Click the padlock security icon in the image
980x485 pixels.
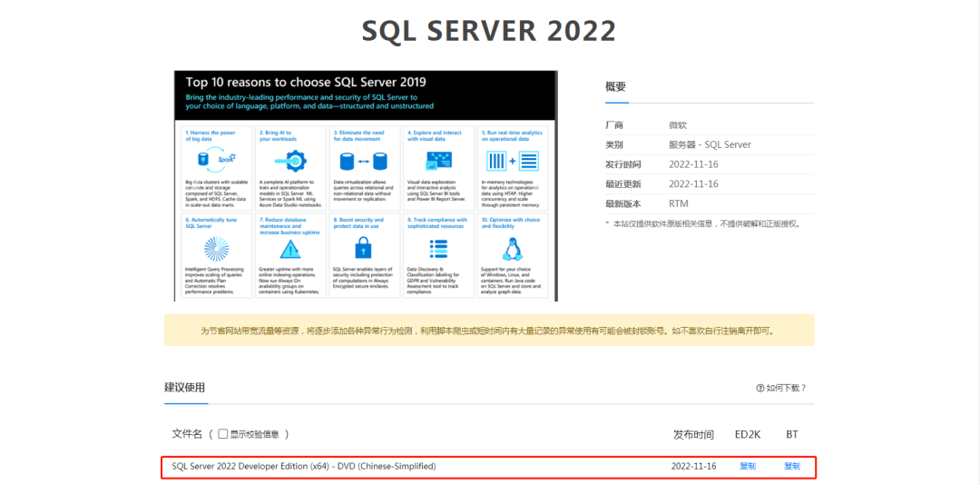362,249
